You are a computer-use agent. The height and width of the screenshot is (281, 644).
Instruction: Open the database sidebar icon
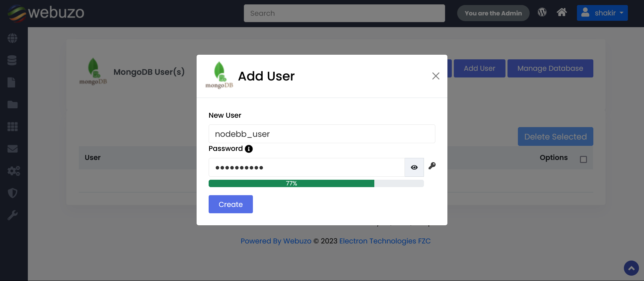(12, 60)
